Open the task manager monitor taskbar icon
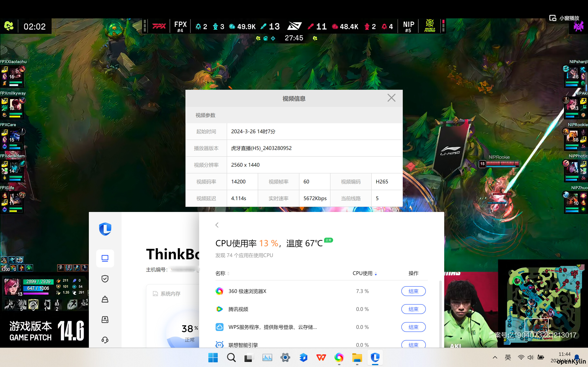 coord(267,358)
